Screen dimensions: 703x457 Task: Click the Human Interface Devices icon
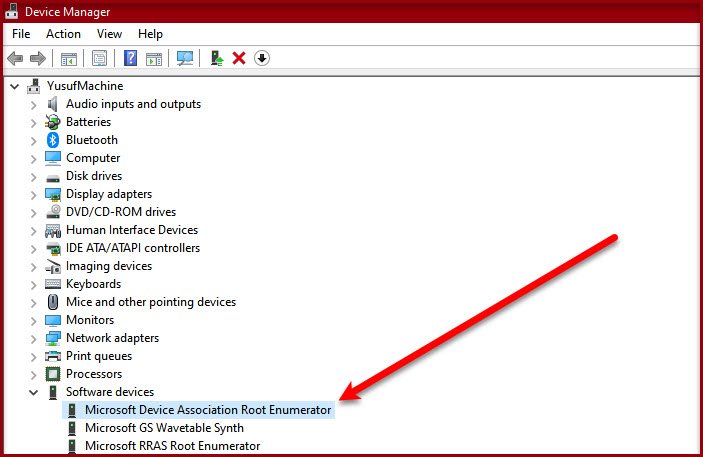click(x=53, y=231)
